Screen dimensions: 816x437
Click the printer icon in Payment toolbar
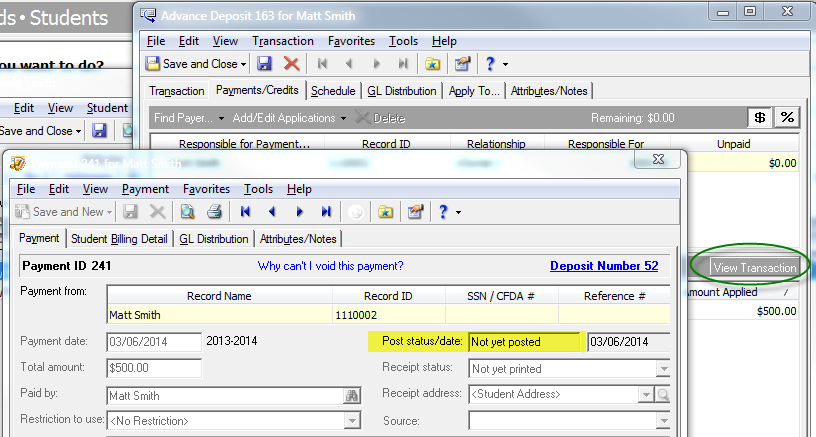214,212
